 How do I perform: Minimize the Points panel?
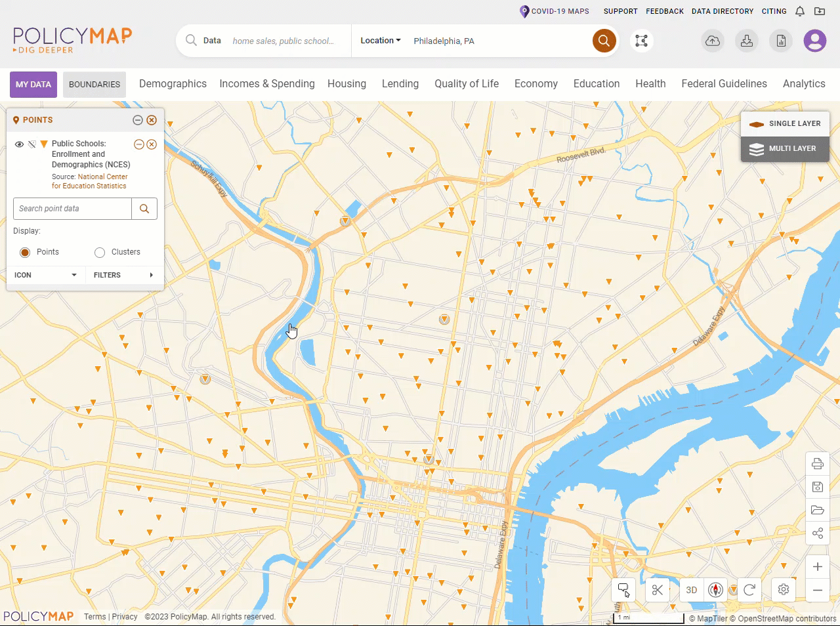138,120
